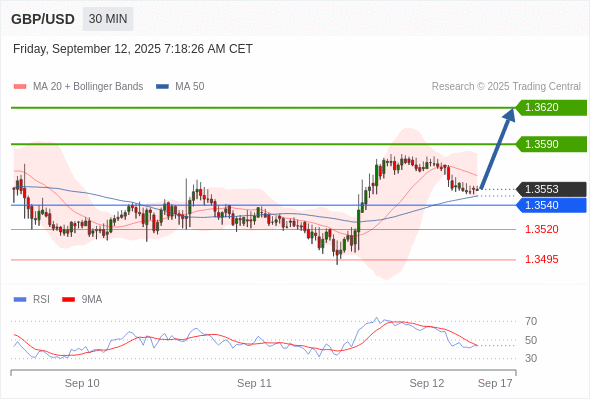The width and height of the screenshot is (590, 400).
Task: Click the blue upward forecast arrow
Action: pos(497,149)
